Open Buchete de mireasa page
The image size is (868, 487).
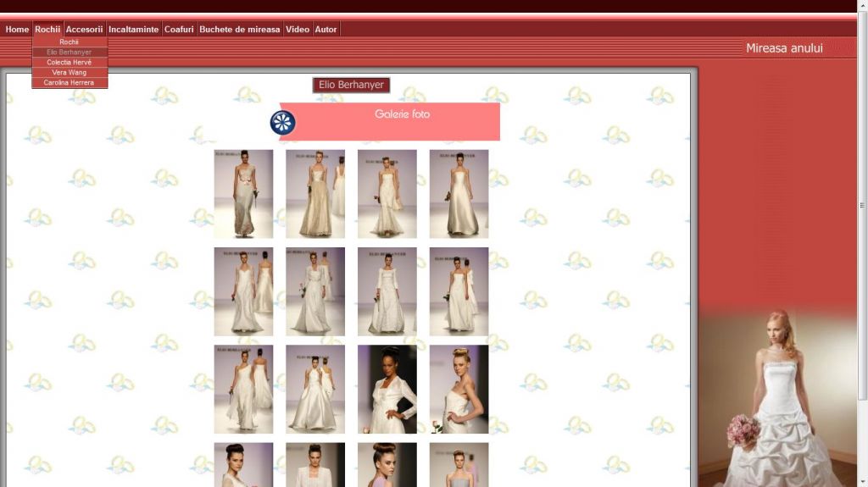239,30
